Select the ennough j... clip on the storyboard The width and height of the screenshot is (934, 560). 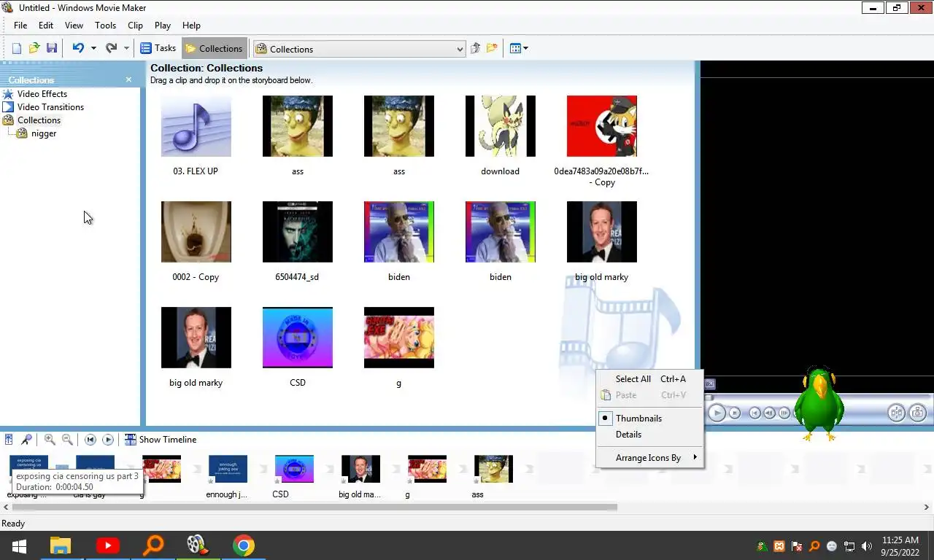tap(228, 469)
